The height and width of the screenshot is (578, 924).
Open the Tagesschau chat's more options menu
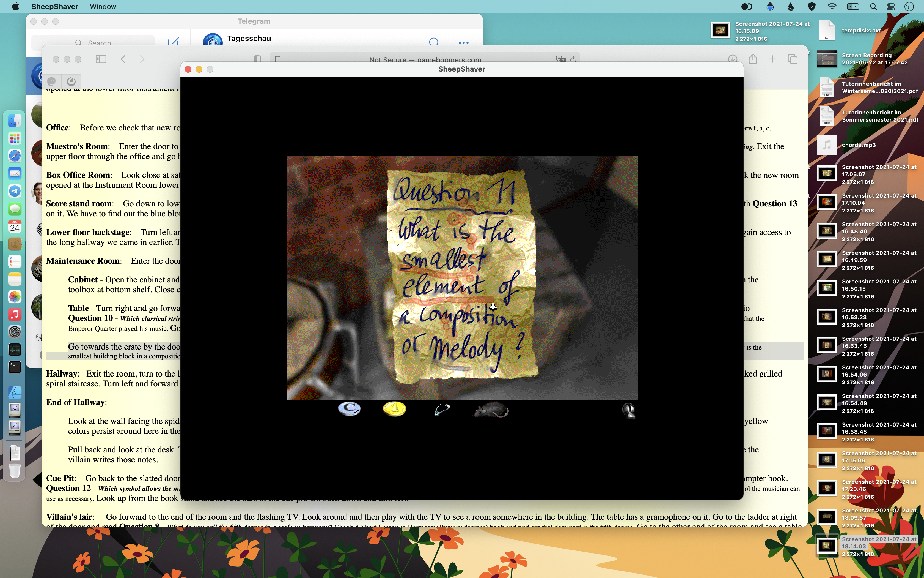[463, 43]
